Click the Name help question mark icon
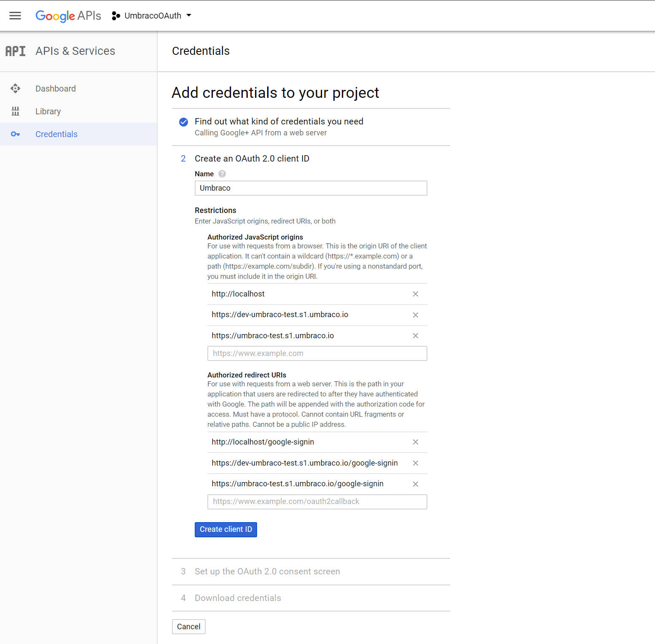 222,174
